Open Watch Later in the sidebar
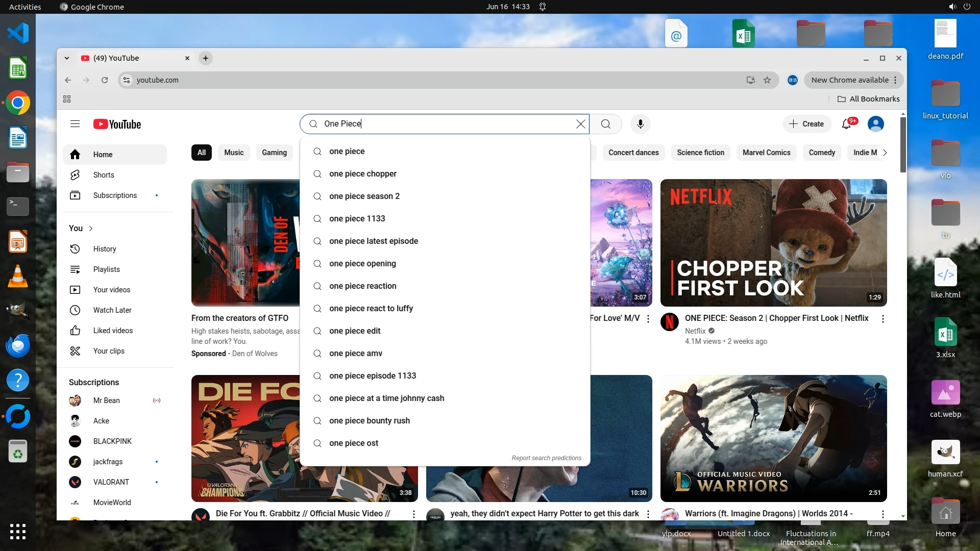This screenshot has height=551, width=980. [112, 310]
